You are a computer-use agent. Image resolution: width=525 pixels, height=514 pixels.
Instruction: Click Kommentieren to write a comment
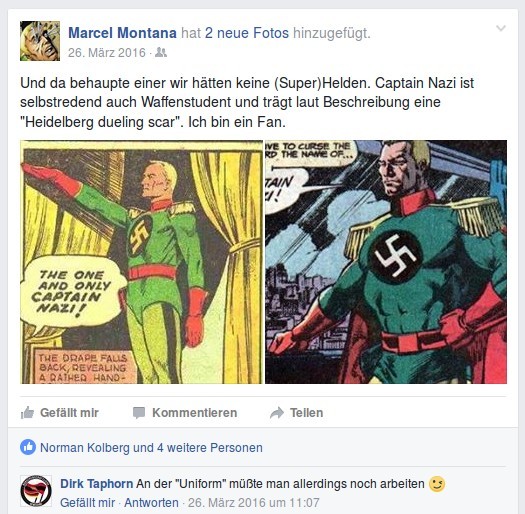(195, 413)
